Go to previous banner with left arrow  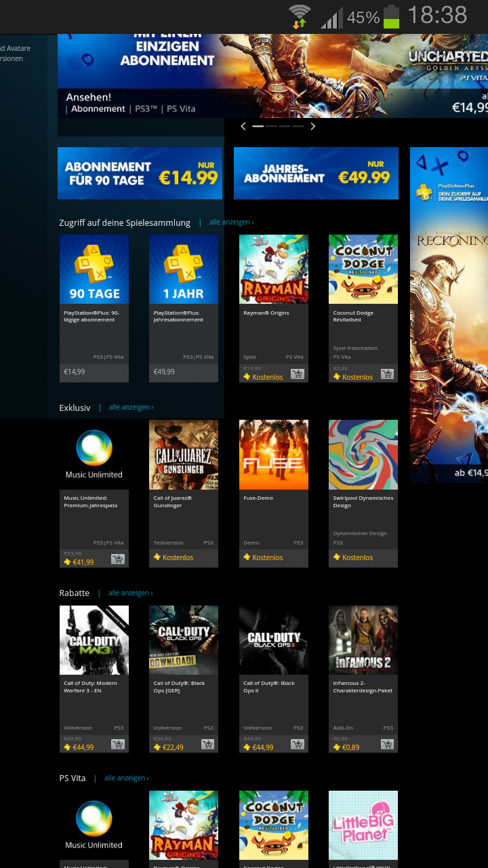click(243, 126)
